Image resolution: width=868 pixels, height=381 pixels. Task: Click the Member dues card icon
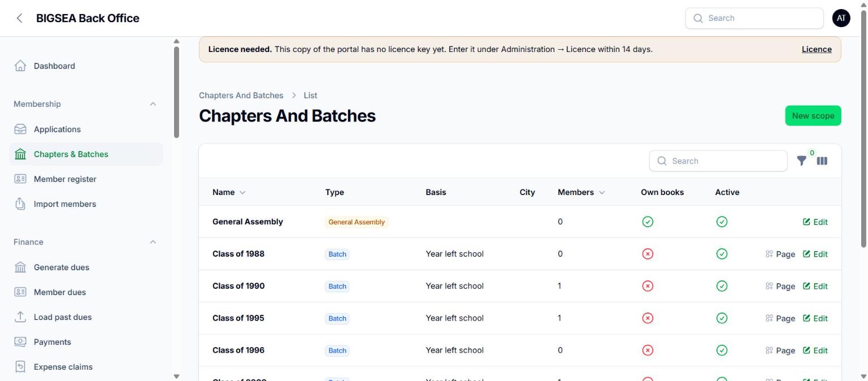(x=20, y=292)
